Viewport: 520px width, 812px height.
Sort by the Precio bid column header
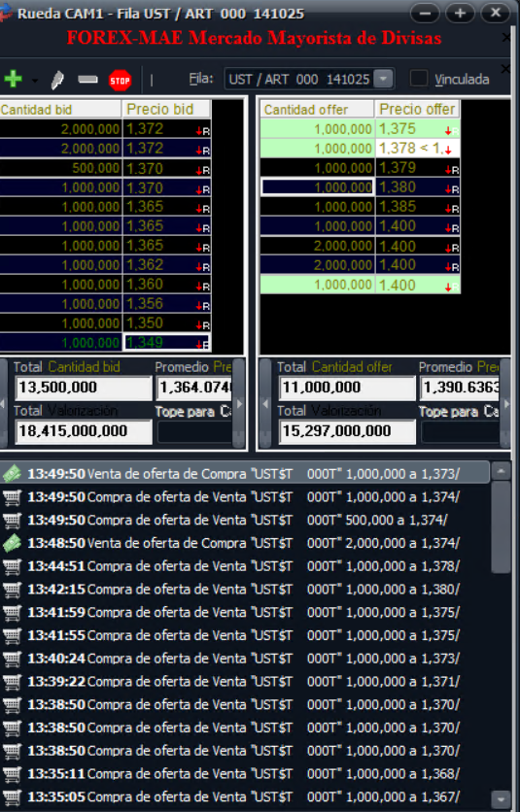[x=166, y=109]
